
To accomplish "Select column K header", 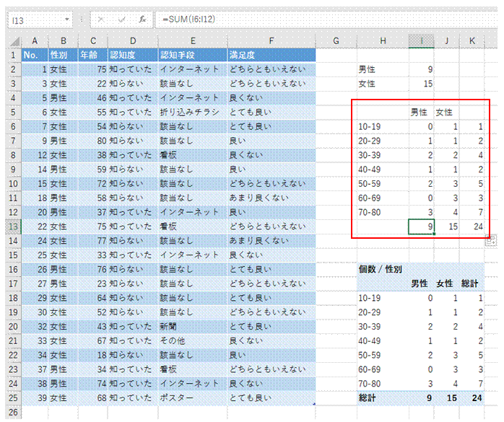I will (x=472, y=41).
